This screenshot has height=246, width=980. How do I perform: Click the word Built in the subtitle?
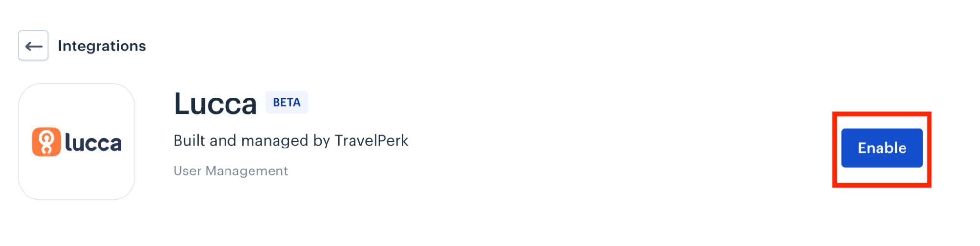coord(190,141)
